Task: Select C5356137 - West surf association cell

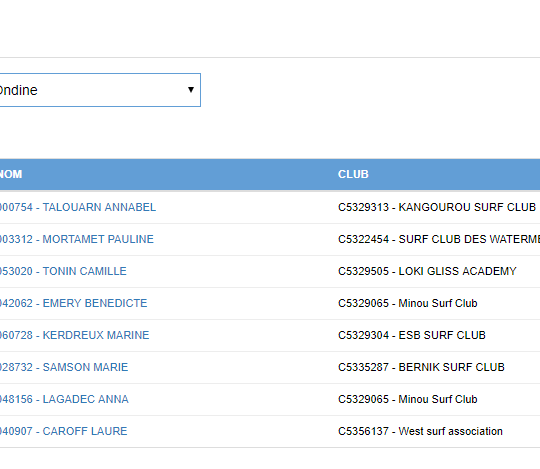Action: [x=420, y=431]
